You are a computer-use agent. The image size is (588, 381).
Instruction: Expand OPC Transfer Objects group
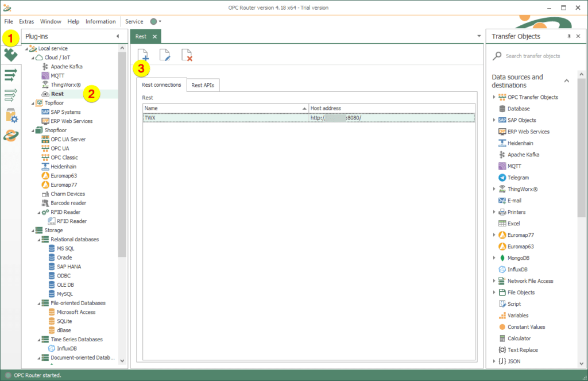(x=494, y=97)
